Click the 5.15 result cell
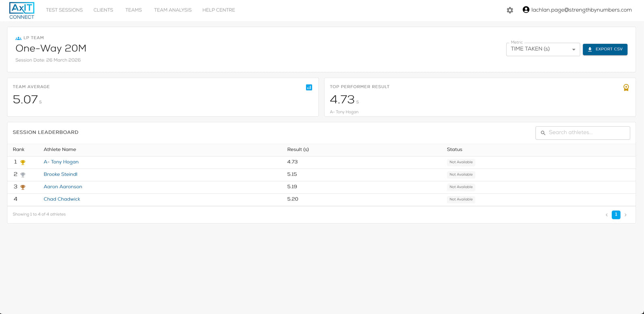The image size is (644, 314). pos(292,174)
